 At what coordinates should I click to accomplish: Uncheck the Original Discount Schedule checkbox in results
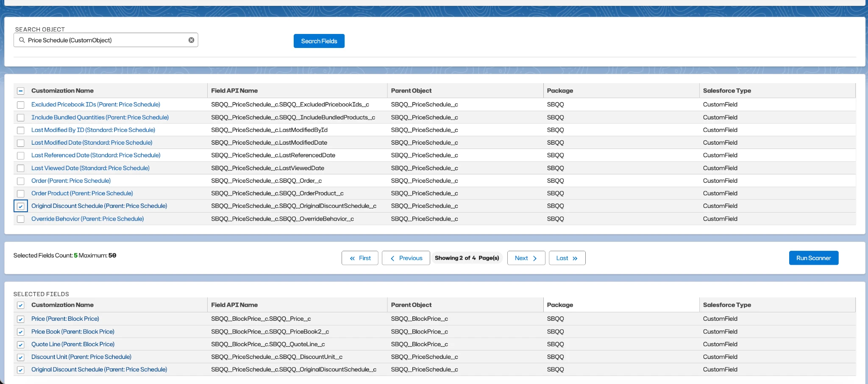21,206
